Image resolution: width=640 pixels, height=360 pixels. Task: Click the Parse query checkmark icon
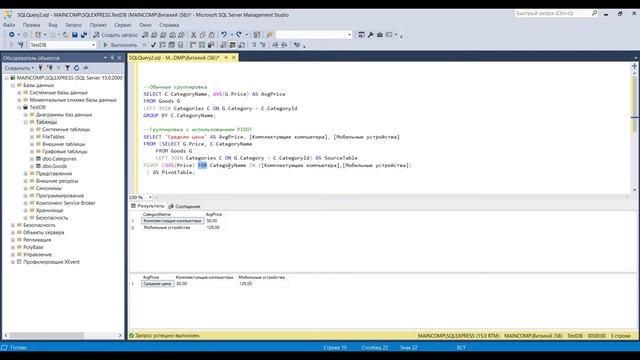(153, 45)
